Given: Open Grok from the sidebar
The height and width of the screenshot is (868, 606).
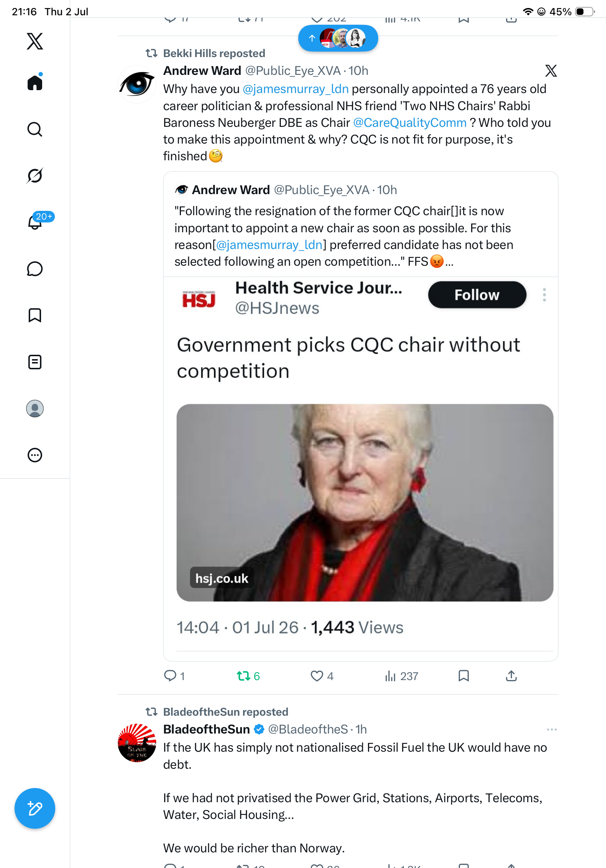Looking at the screenshot, I should coord(35,176).
